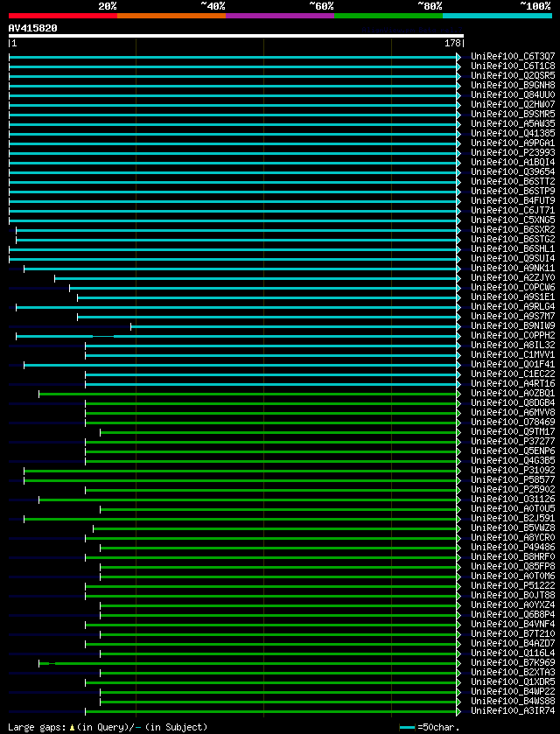
Task: Select the UniRef100_A3IR74 label
Action: point(513,710)
